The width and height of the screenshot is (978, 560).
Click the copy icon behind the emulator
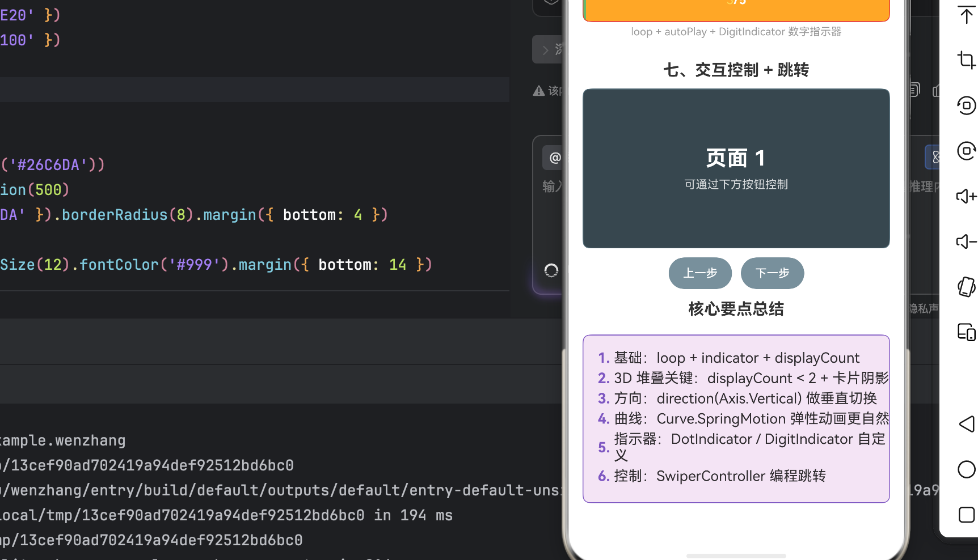click(x=914, y=90)
